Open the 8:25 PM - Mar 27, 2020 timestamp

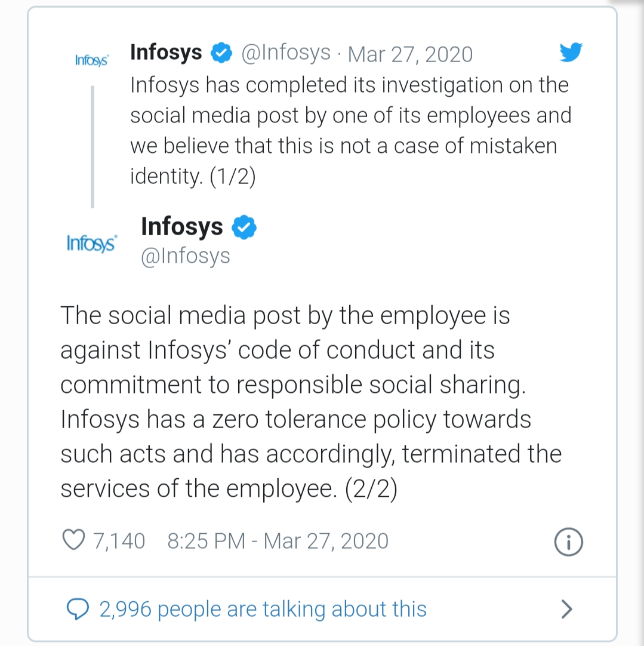[278, 541]
